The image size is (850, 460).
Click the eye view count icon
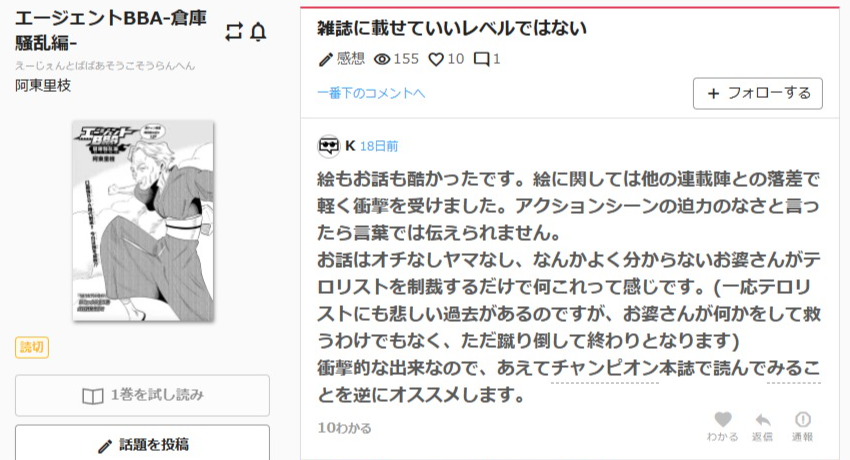pyautogui.click(x=382, y=59)
